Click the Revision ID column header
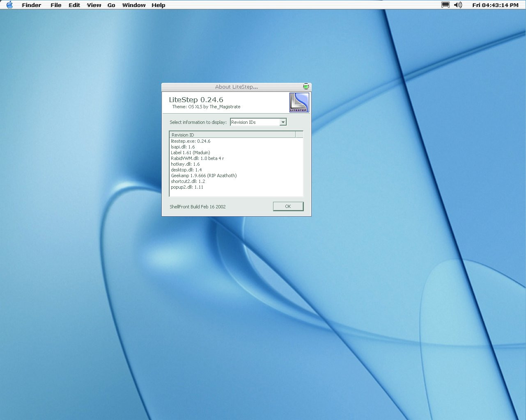Viewport: 526px width, 420px height. point(232,135)
